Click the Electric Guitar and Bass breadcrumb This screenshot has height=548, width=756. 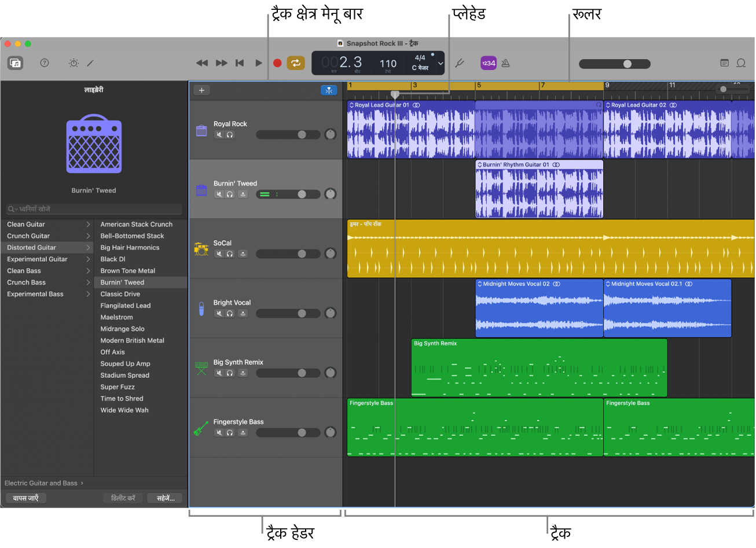click(41, 483)
